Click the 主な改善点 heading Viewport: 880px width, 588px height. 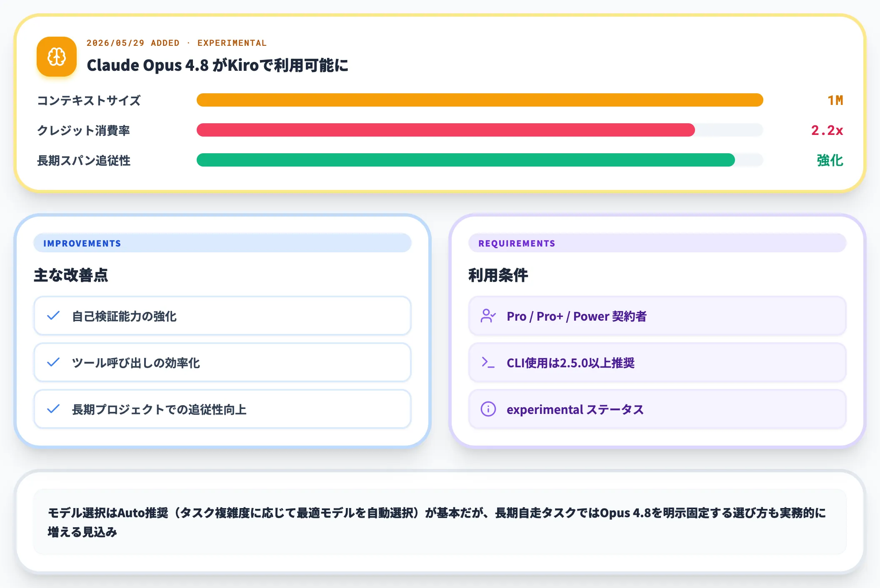(71, 275)
